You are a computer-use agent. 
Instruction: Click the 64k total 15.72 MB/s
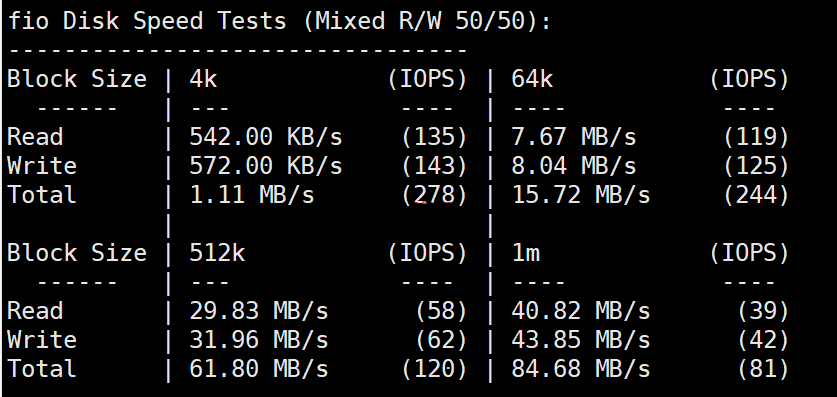[581, 195]
